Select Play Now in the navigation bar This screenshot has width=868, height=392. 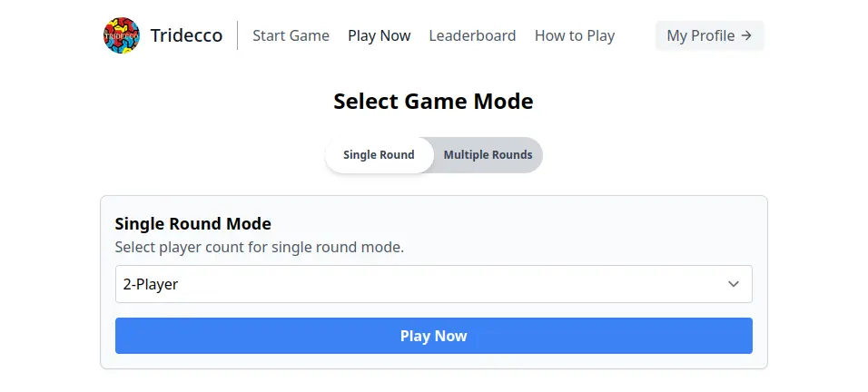379,35
